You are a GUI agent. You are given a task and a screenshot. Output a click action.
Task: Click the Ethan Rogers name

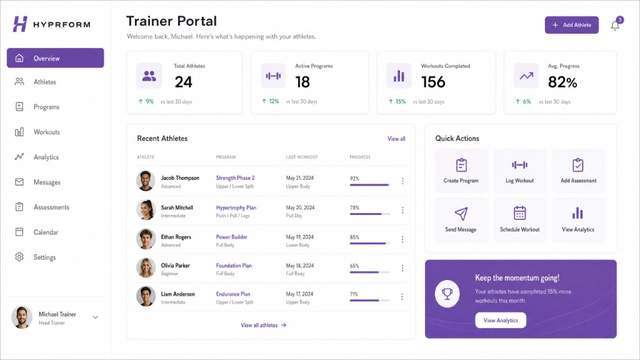(176, 237)
